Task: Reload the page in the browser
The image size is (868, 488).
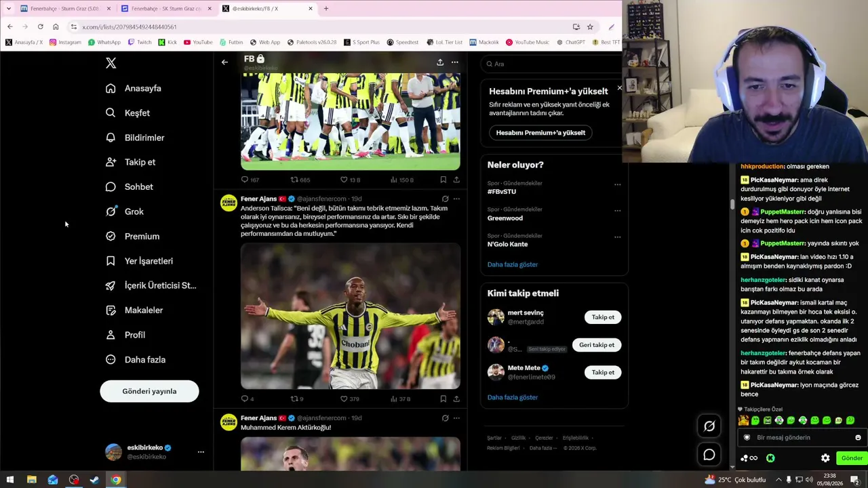Action: coord(41,26)
